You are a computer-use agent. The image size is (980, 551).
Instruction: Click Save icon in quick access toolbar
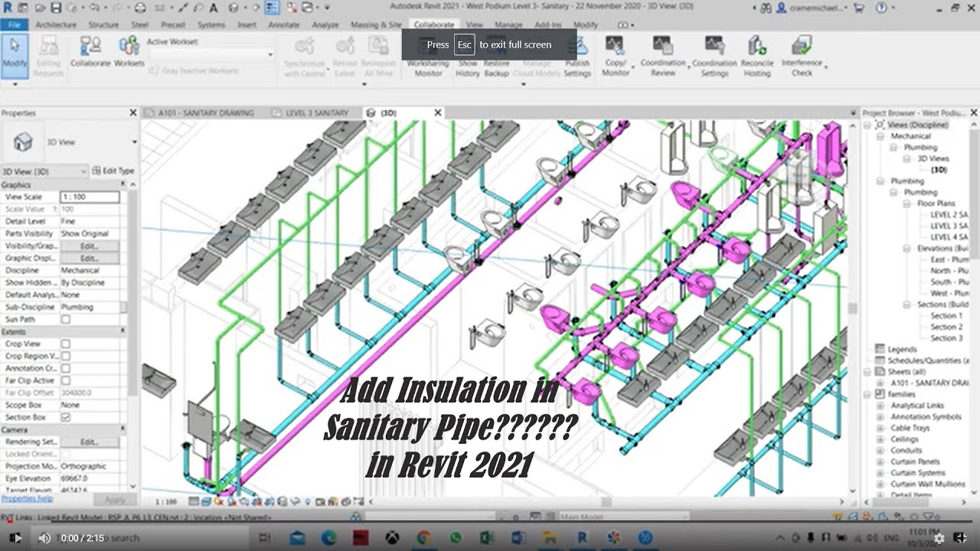click(56, 8)
